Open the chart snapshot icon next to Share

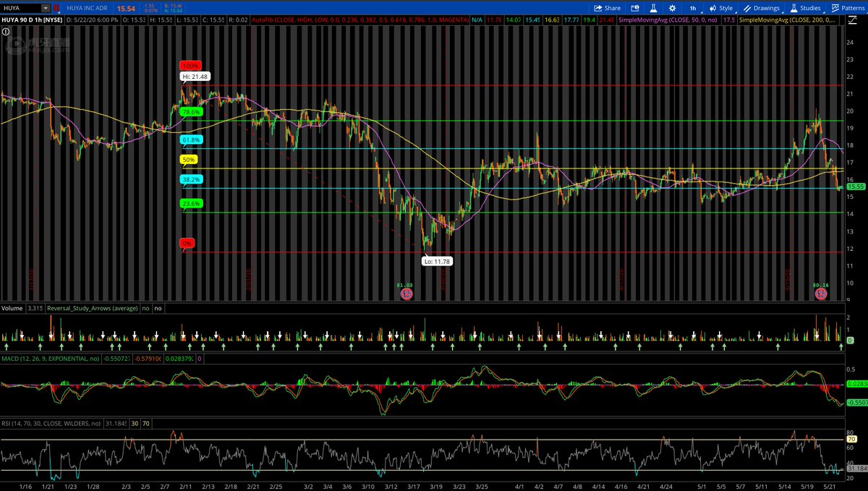pos(636,8)
